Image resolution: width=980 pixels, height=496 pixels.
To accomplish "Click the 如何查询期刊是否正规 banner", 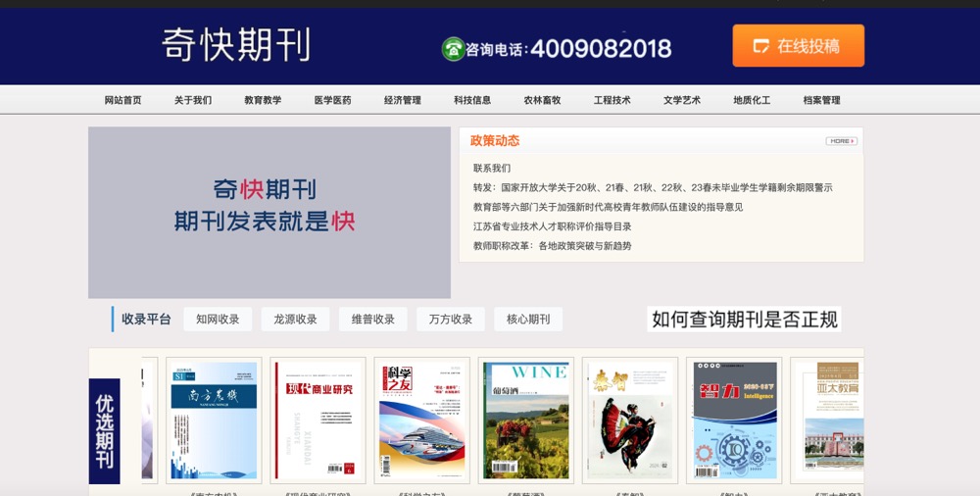I will tap(744, 319).
